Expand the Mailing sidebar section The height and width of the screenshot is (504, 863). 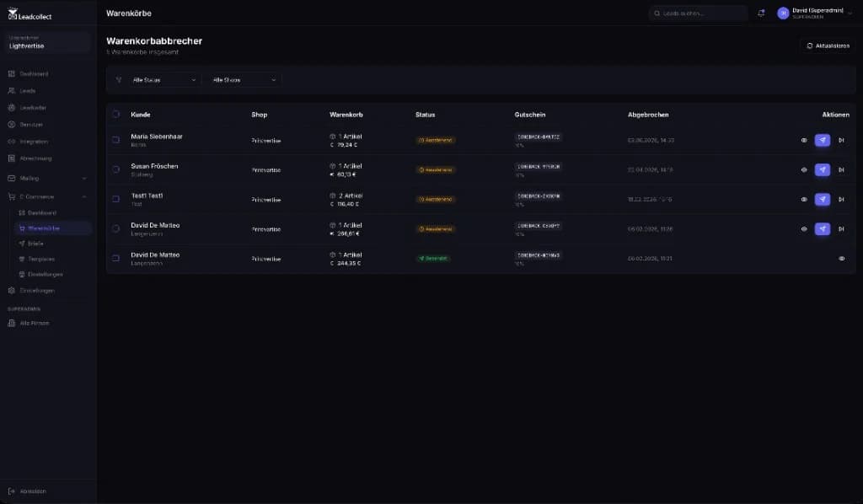tap(47, 179)
